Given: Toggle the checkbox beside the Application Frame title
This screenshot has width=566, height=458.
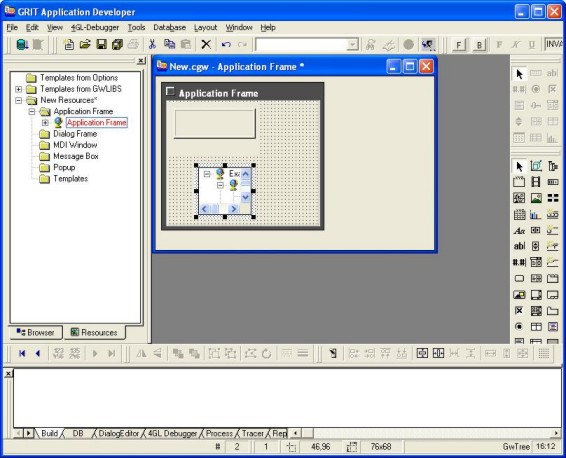Looking at the screenshot, I should coord(170,91).
